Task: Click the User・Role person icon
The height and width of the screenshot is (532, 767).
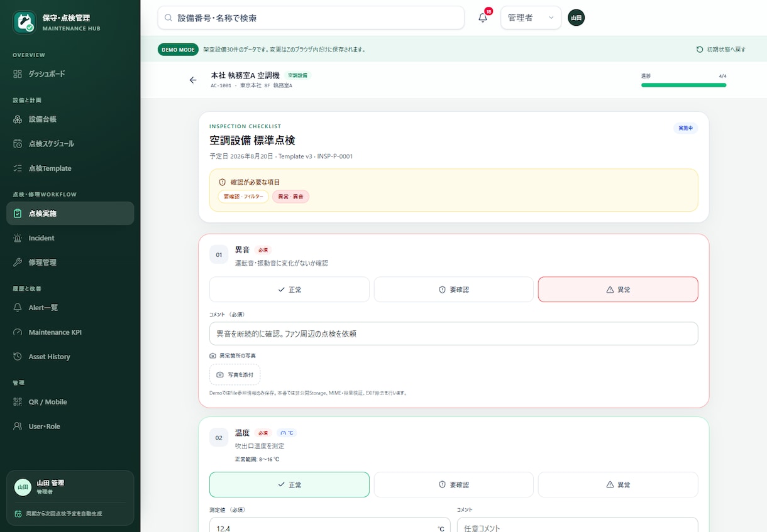Action: pos(18,426)
